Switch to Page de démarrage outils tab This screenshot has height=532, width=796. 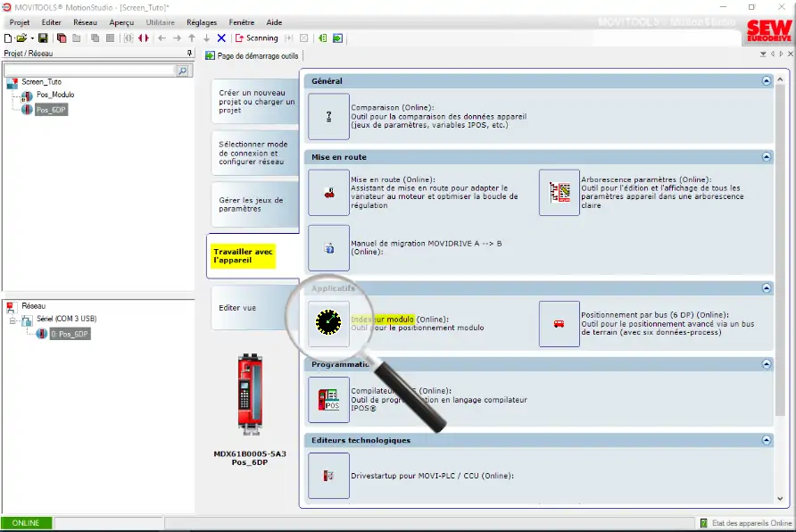point(253,56)
